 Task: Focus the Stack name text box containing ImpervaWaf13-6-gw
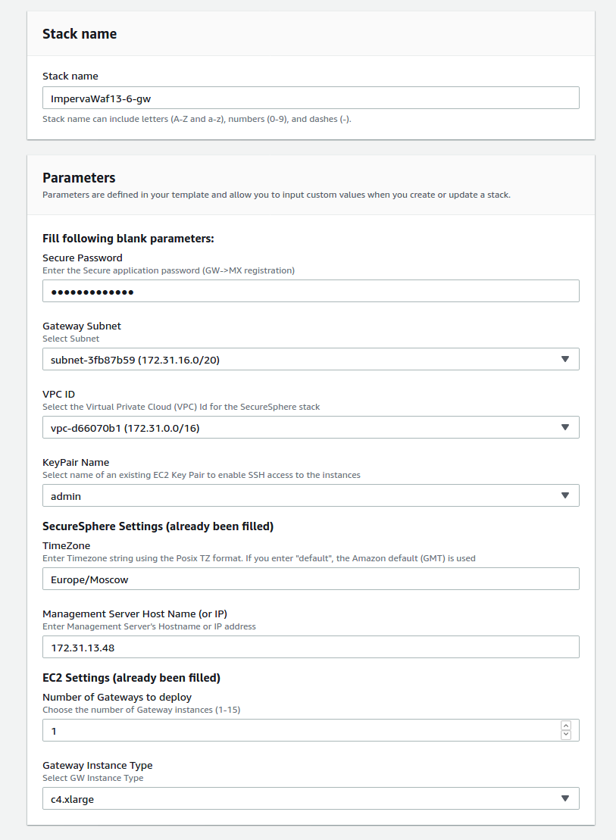click(311, 98)
